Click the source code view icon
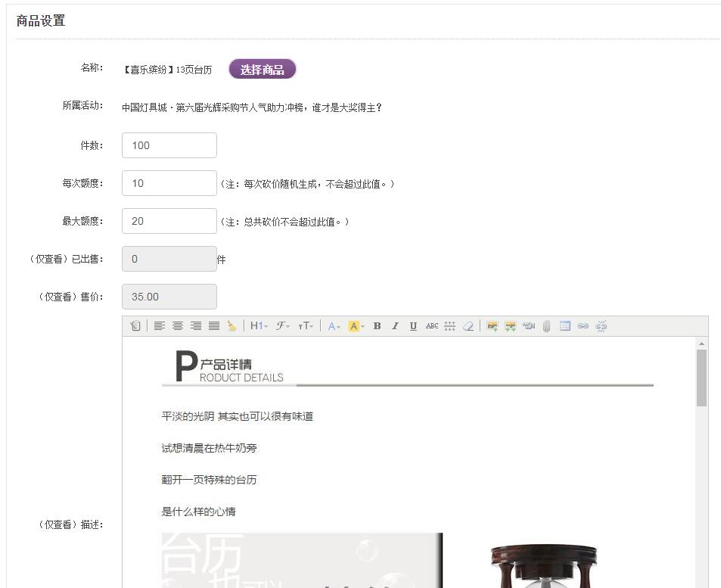The width and height of the screenshot is (721, 588). (135, 326)
